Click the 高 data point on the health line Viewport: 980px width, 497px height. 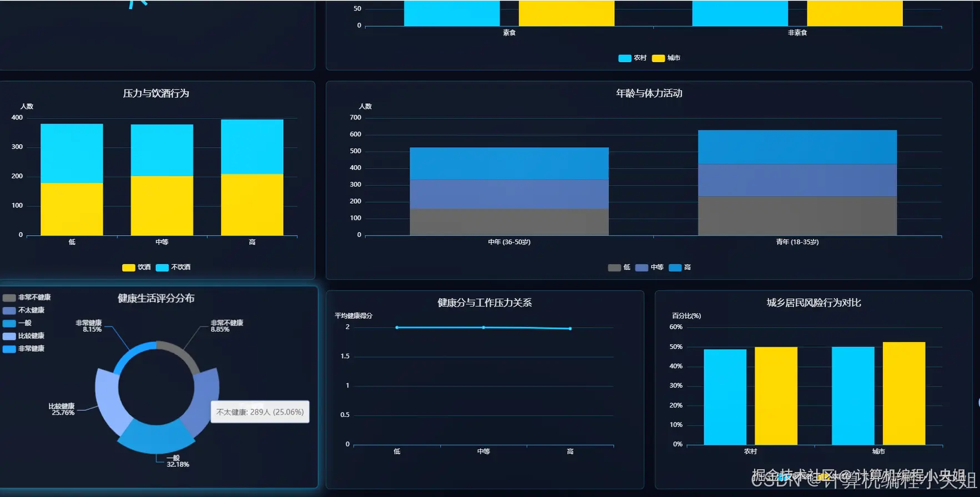[x=570, y=329]
